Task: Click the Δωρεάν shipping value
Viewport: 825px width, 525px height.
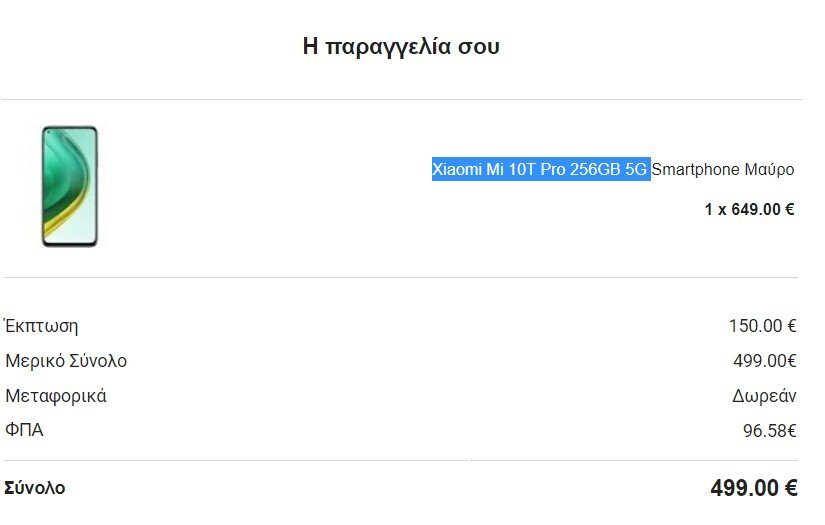Action: (764, 396)
